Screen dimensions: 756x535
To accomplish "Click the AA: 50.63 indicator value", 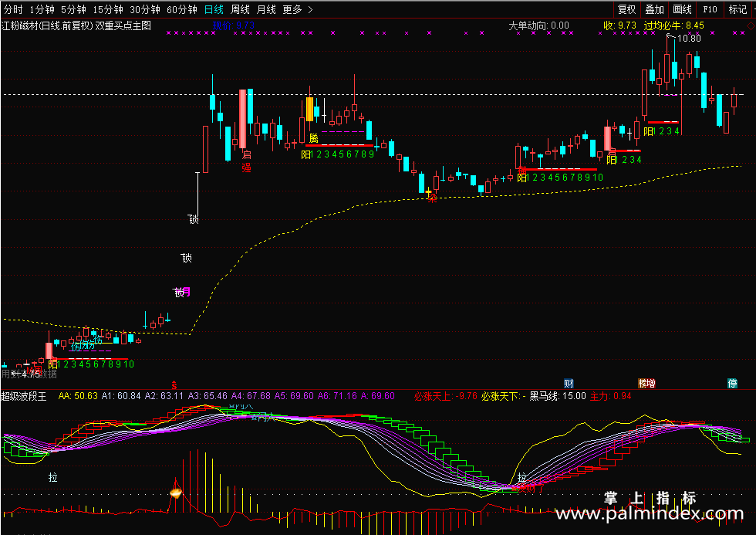I will coord(78,396).
